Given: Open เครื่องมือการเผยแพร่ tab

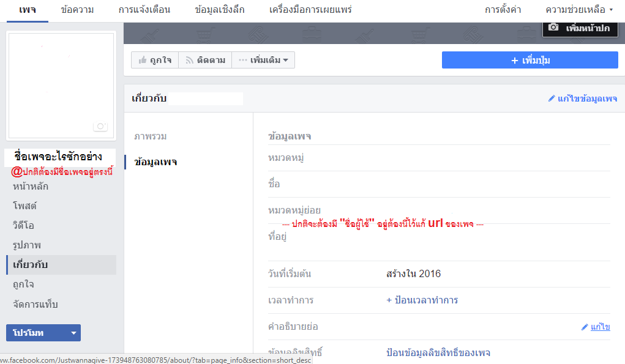Looking at the screenshot, I should [x=310, y=10].
